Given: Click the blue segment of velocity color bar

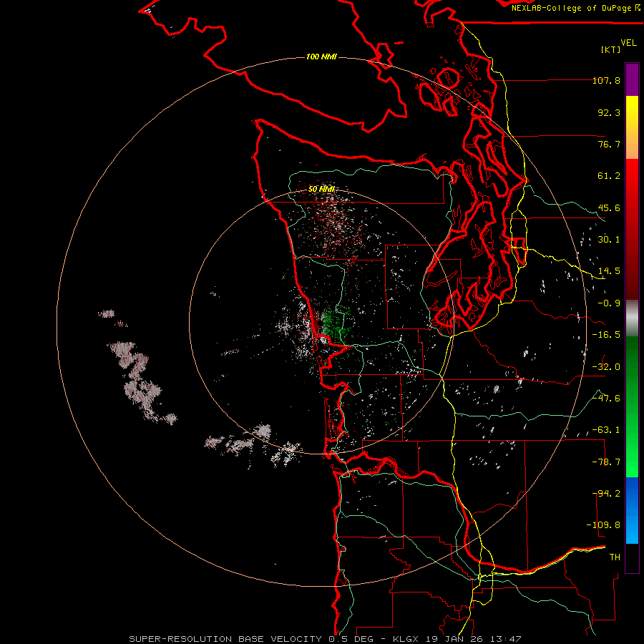Looking at the screenshot, I should (x=632, y=510).
